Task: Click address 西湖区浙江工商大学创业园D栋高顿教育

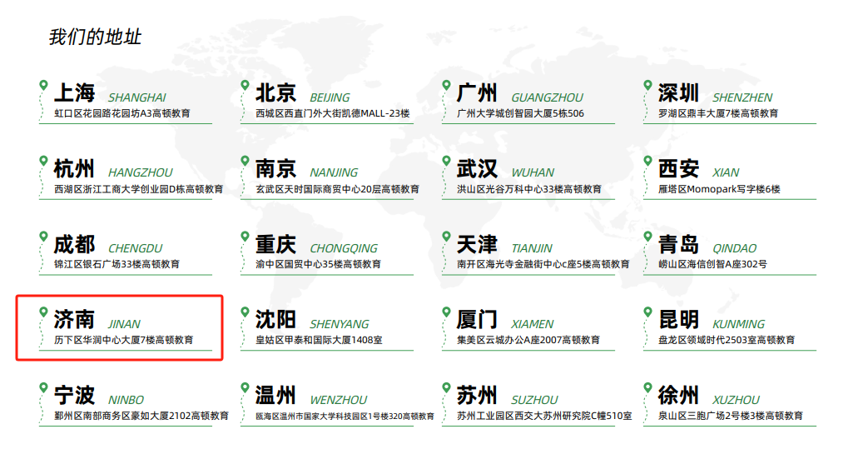Action: tap(138, 189)
